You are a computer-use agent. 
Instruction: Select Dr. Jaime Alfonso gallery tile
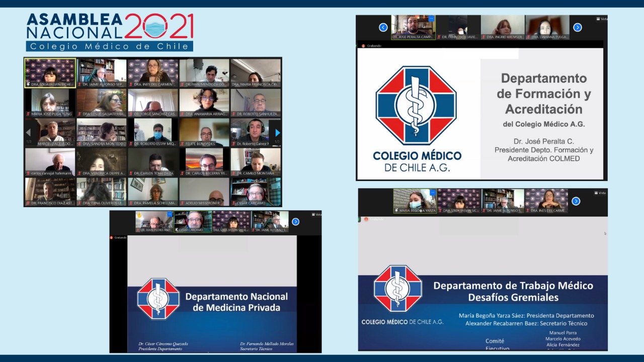point(102,73)
